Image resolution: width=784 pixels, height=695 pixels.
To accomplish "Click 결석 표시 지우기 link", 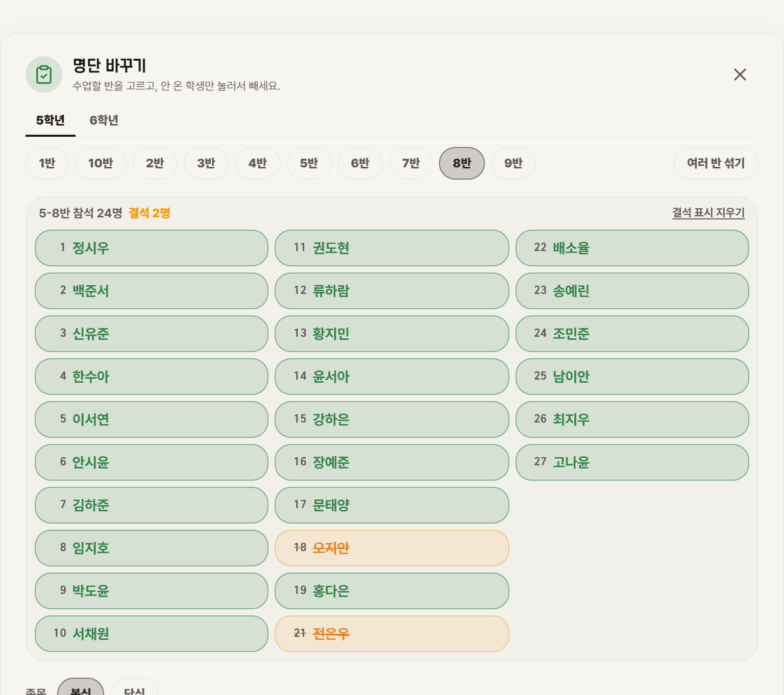I will click(x=708, y=213).
